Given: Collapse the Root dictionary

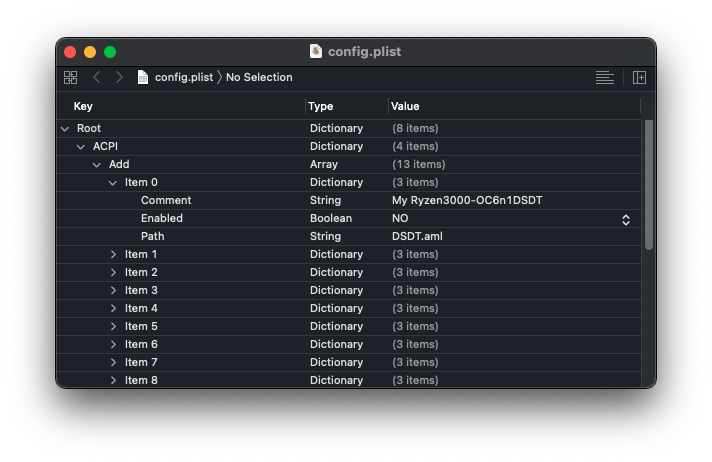Looking at the screenshot, I should 65,129.
